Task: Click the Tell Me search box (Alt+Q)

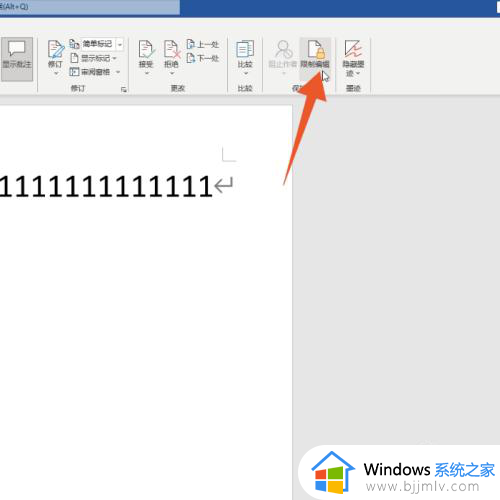Action: click(x=90, y=7)
